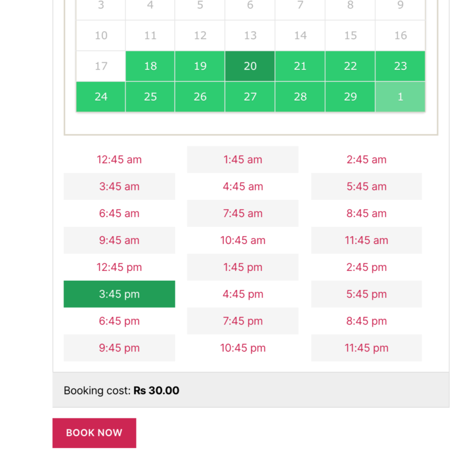Select the 1:45 am booking time
Image resolution: width=476 pixels, height=450 pixels.
pyautogui.click(x=243, y=159)
